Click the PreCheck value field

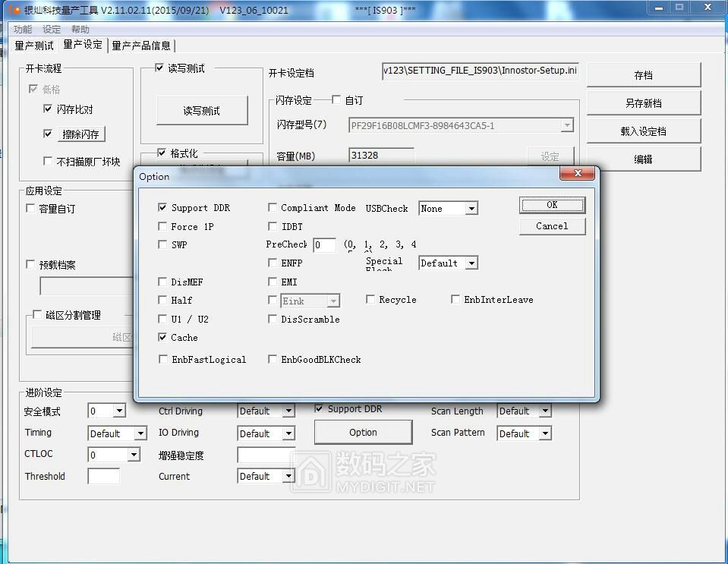coord(325,244)
